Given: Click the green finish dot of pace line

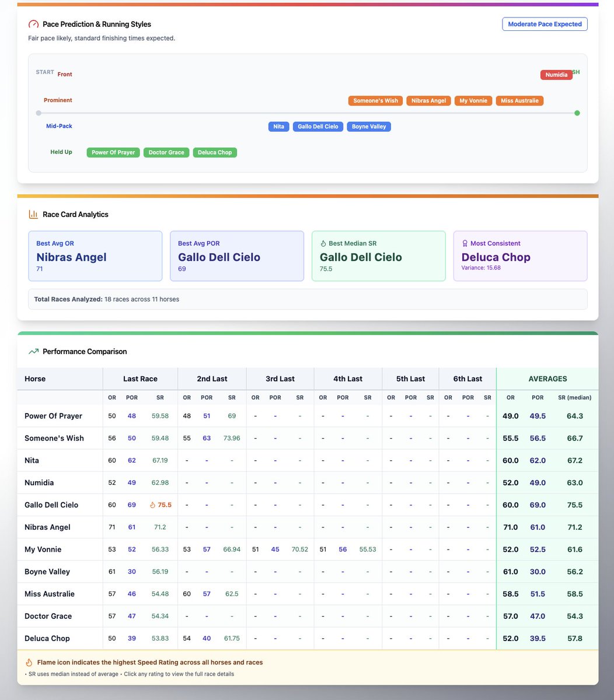Looking at the screenshot, I should 577,113.
